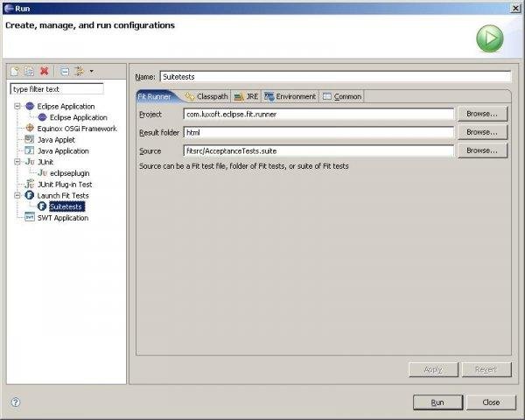Click the Name field containing Suitetests
This screenshot has width=525, height=420.
pyautogui.click(x=335, y=77)
